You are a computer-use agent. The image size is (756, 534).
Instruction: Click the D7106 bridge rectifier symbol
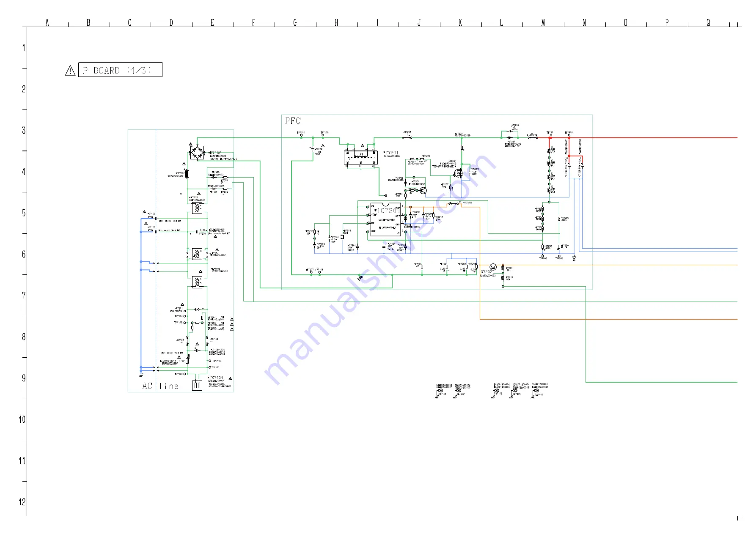196,152
